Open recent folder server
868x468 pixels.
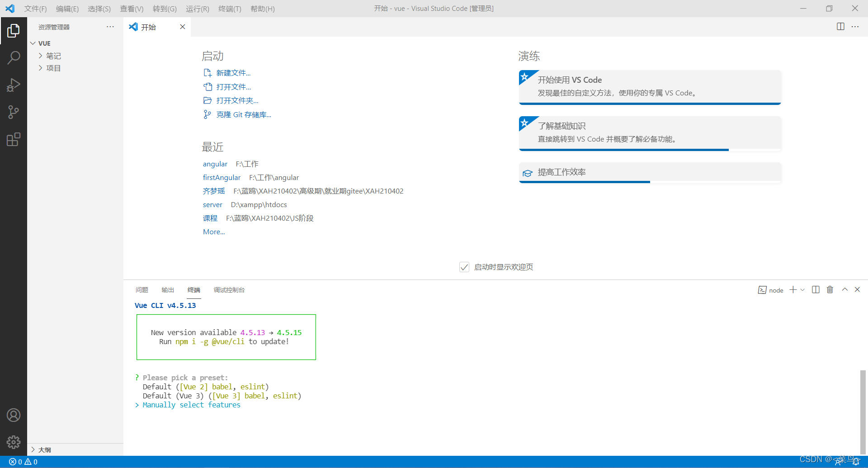pyautogui.click(x=212, y=205)
